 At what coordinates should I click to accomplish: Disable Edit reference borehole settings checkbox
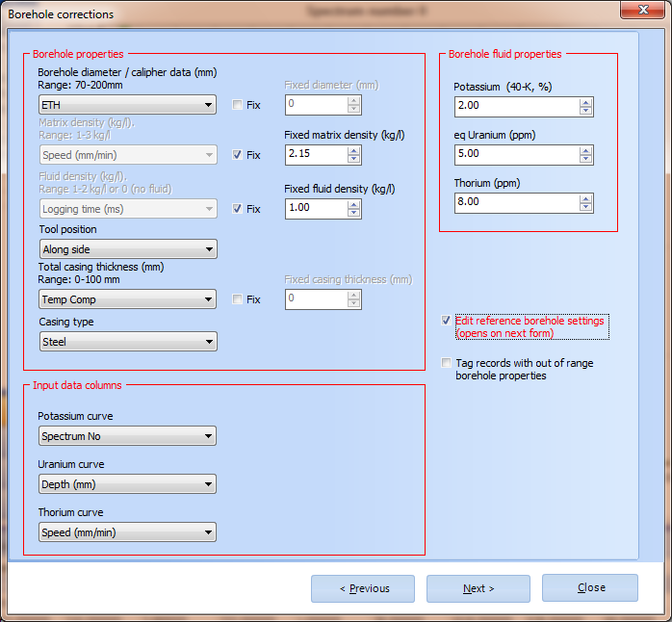(x=446, y=321)
